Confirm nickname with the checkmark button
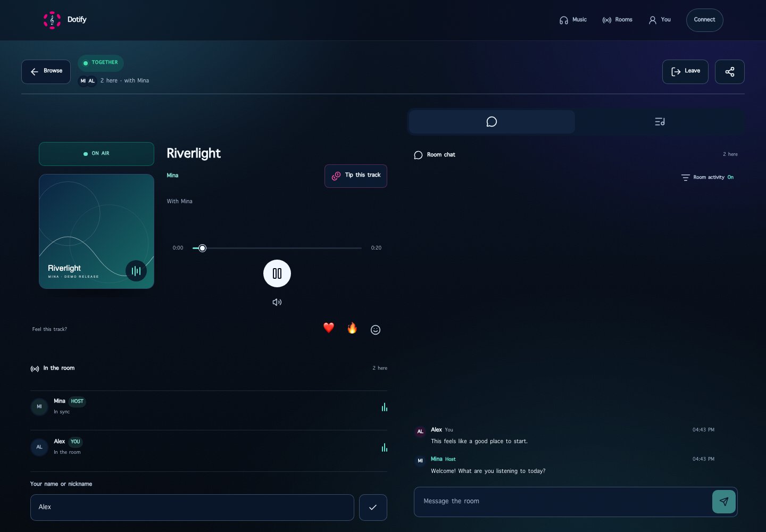Screen dimensions: 766x532 click(373, 508)
